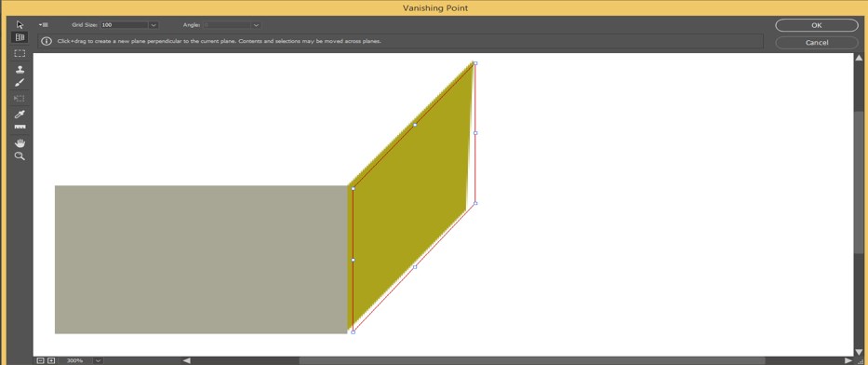The image size is (868, 365).
Task: Expand the Angle dropdown arrow
Action: point(256,25)
